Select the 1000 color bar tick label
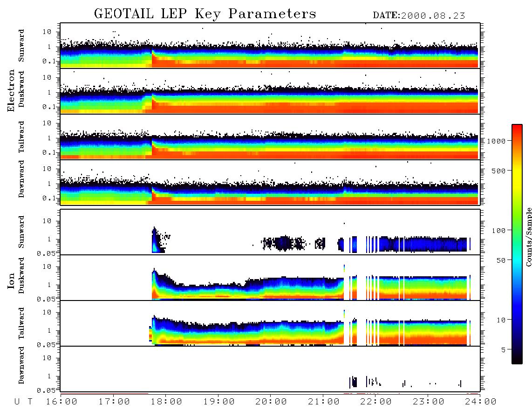532x410 pixels. (x=496, y=141)
